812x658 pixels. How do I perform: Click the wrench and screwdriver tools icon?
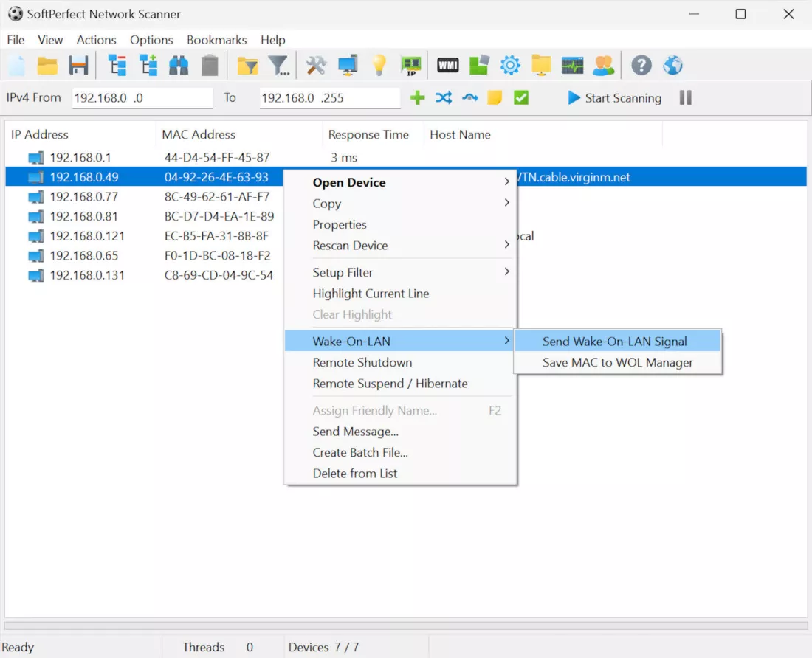tap(316, 66)
